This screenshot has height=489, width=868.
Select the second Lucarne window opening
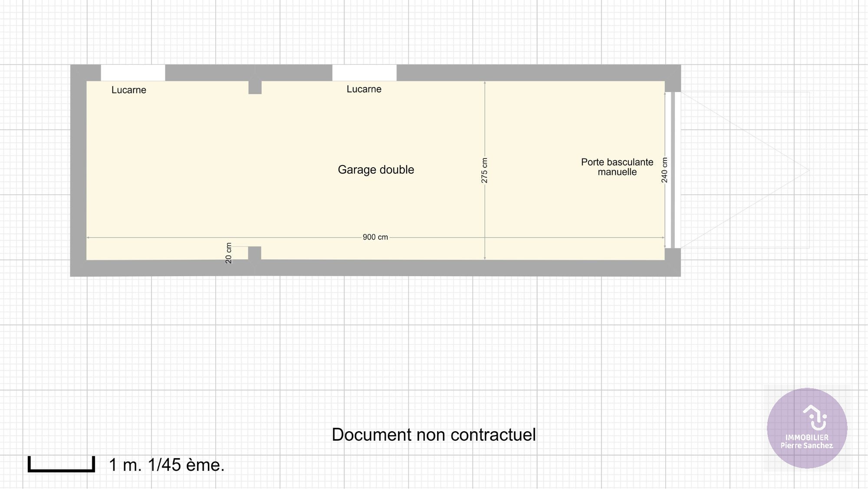pyautogui.click(x=364, y=73)
